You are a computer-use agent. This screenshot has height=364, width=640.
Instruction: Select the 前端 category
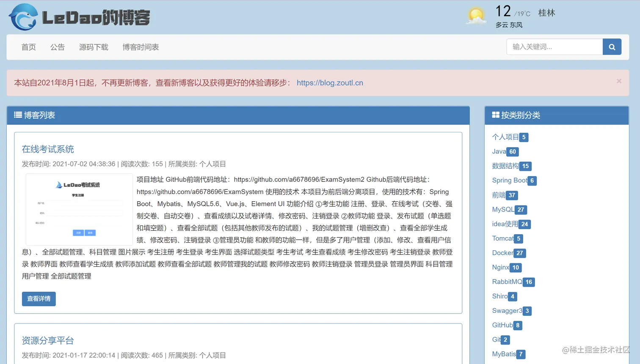click(x=499, y=195)
